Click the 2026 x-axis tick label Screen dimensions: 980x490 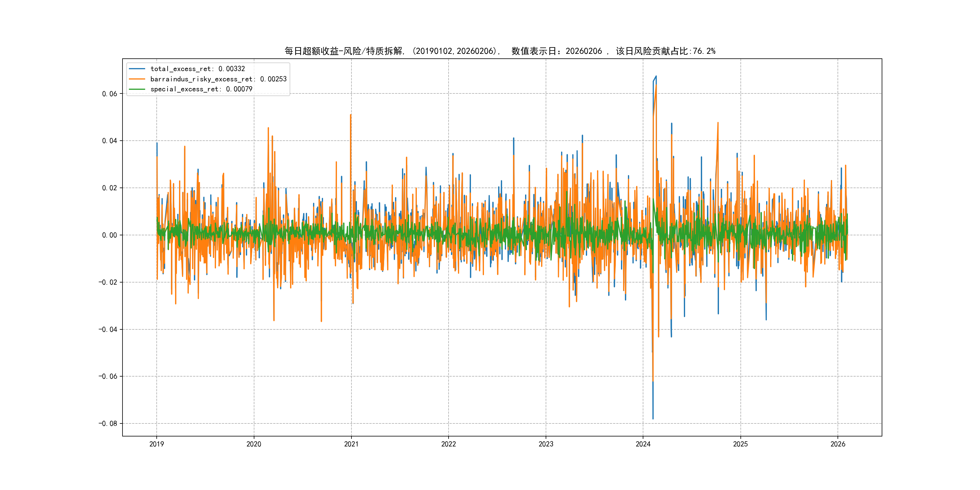tap(838, 444)
